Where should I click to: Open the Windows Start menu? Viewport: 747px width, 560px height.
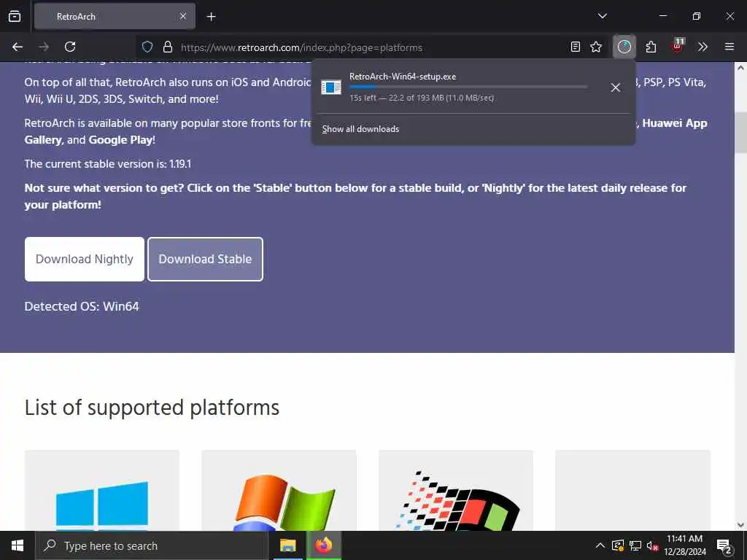18,545
